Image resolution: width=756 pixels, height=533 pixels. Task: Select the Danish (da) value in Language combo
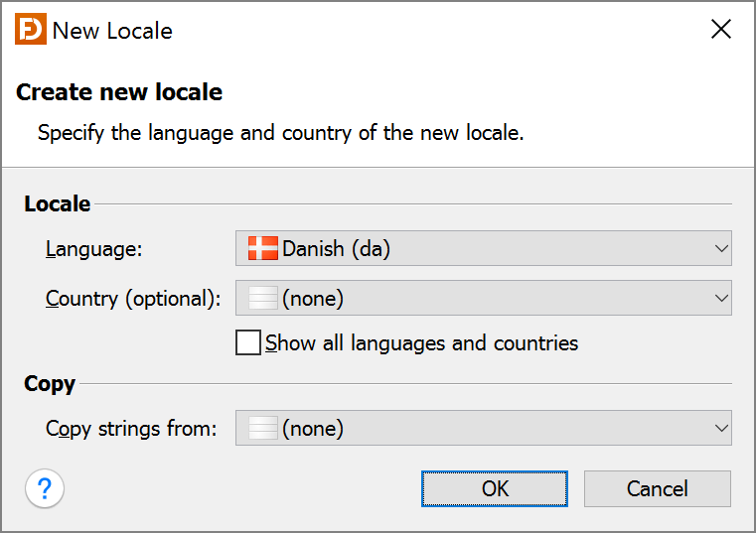(x=336, y=249)
